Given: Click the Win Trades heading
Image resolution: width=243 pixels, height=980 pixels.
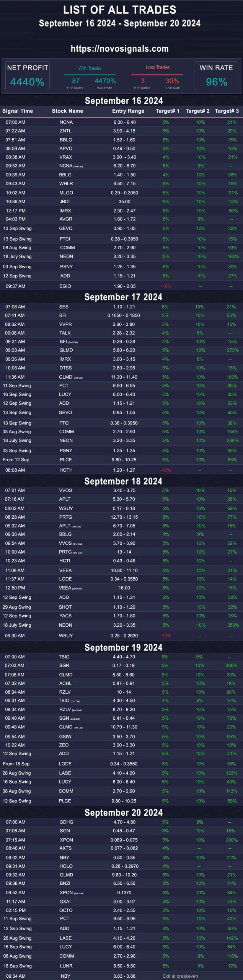Looking at the screenshot, I should click(x=90, y=68).
